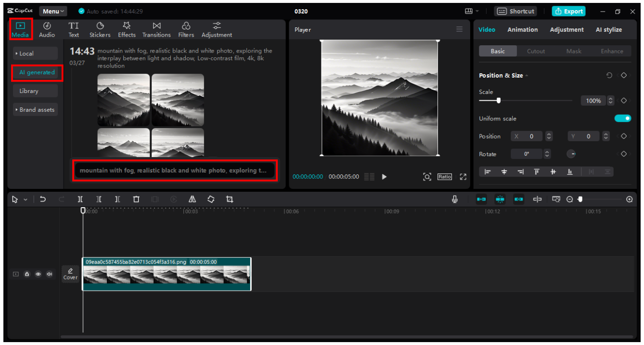Add Position keyframe diamond
Screen dimensions: 644x345
coord(624,136)
